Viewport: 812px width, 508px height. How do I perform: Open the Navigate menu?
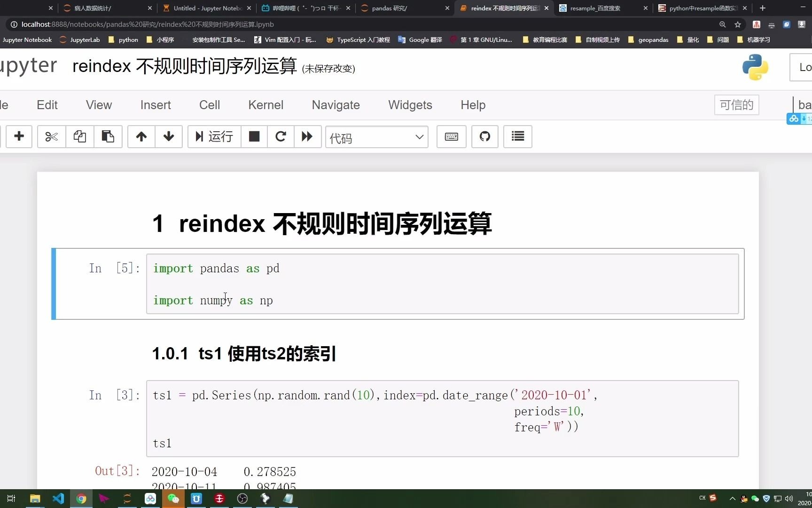coord(336,105)
